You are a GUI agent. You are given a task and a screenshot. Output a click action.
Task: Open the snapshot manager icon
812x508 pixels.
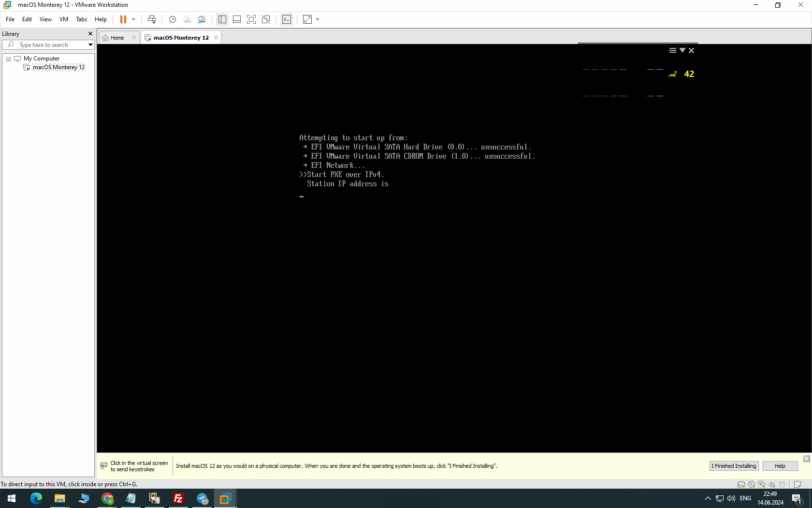(202, 19)
